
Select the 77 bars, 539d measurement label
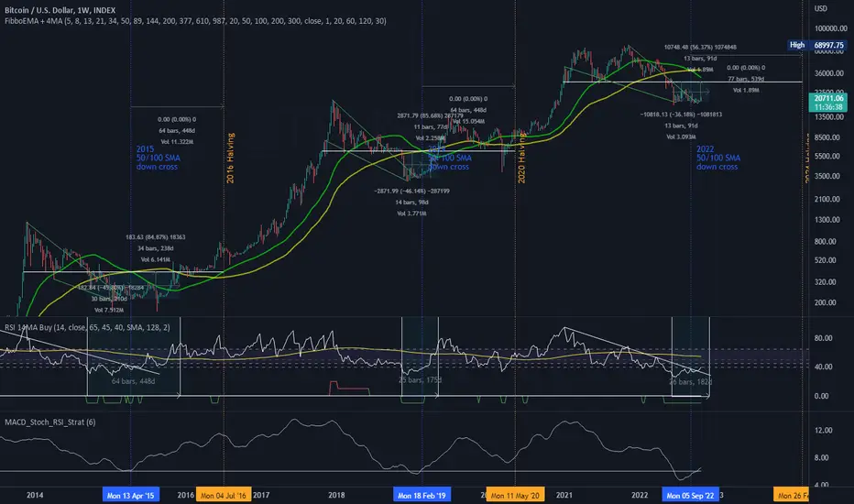pos(746,79)
